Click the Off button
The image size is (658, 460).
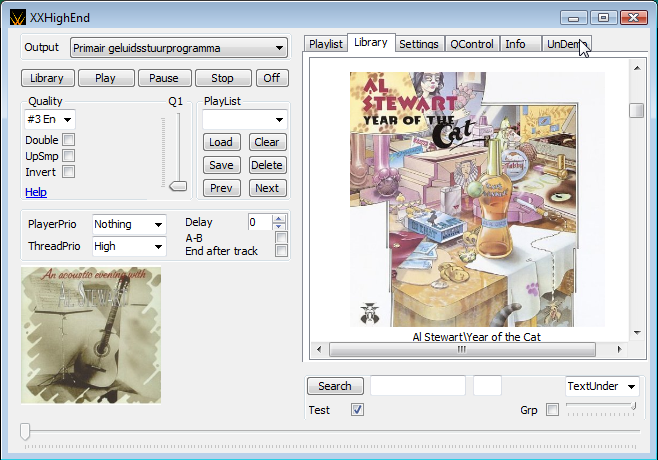click(272, 78)
